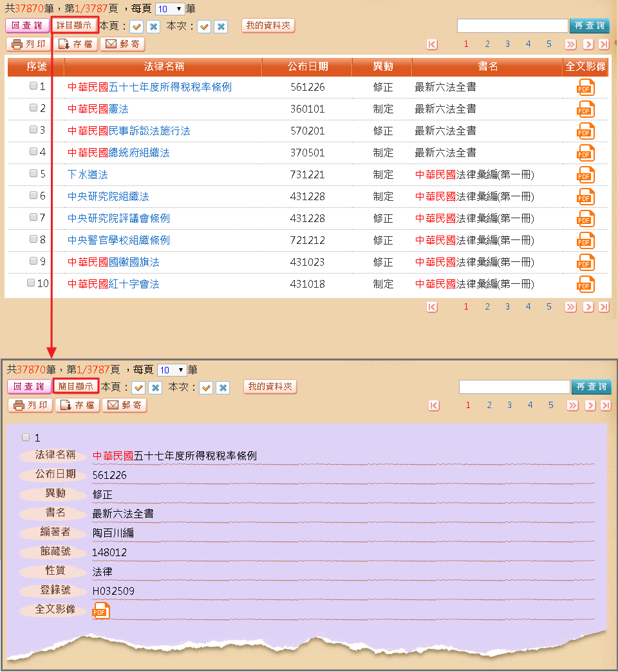Jump to last page in top pager

point(603,44)
